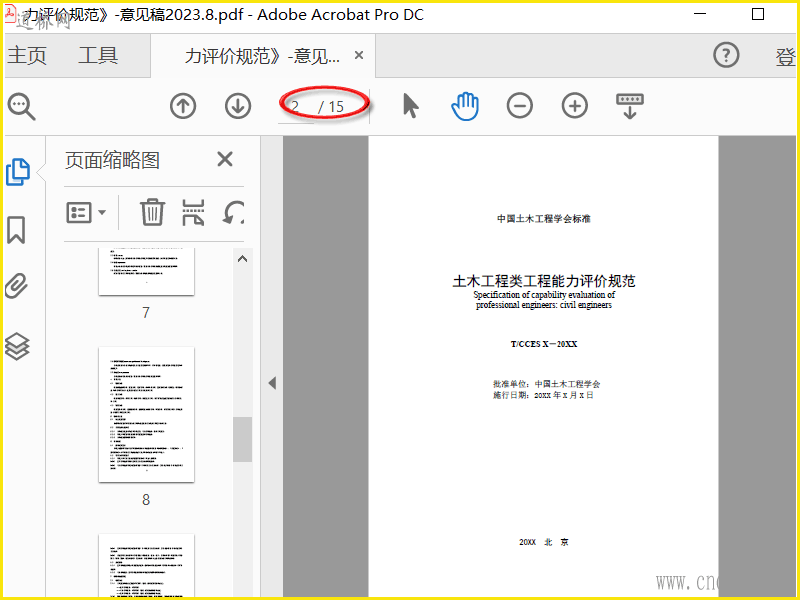Select the document tab 力评价规范》-意见...

pyautogui.click(x=262, y=56)
